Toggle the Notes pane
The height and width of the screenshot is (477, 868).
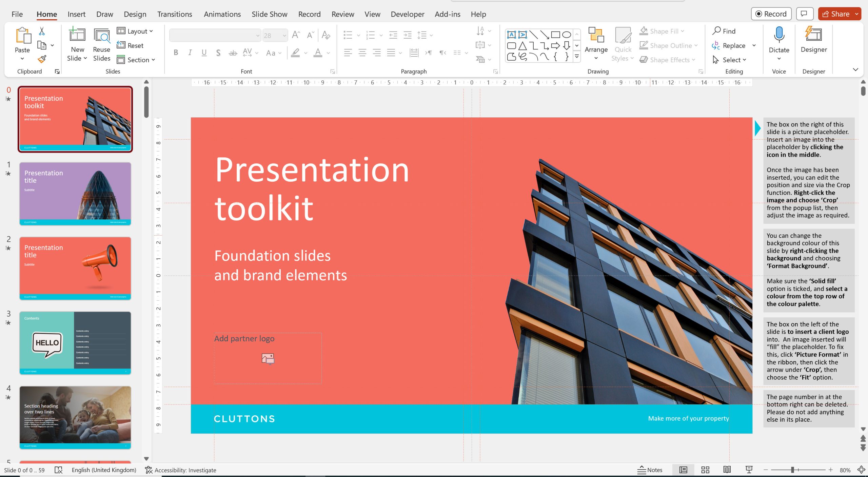pos(650,470)
